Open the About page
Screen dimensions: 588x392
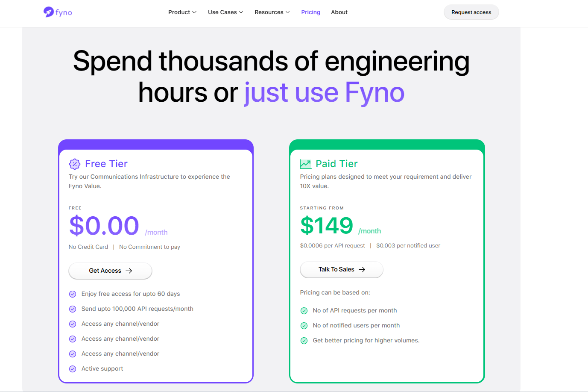339,12
